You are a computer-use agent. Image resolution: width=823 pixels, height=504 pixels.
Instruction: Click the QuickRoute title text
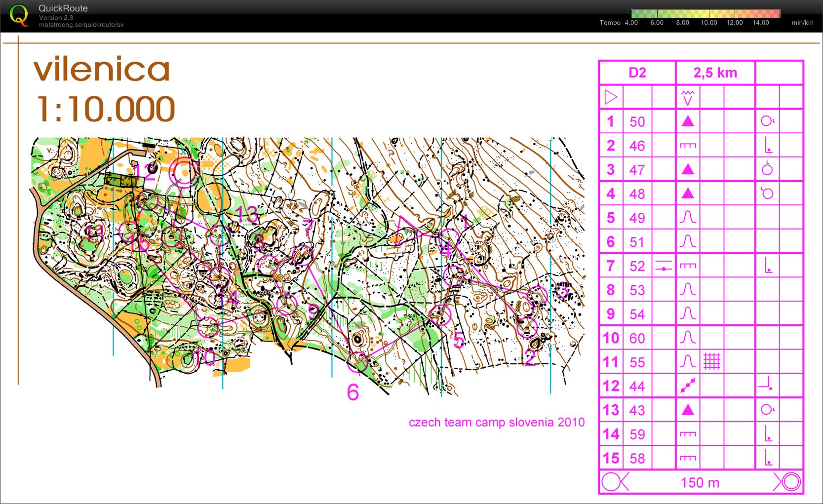[x=63, y=8]
